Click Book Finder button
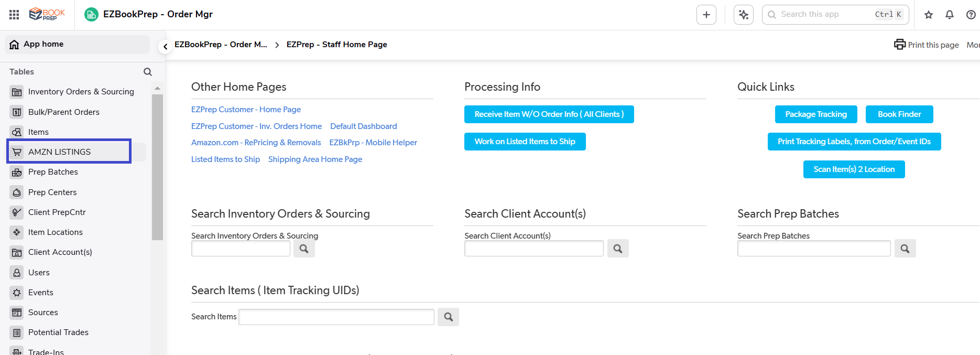 coord(899,114)
